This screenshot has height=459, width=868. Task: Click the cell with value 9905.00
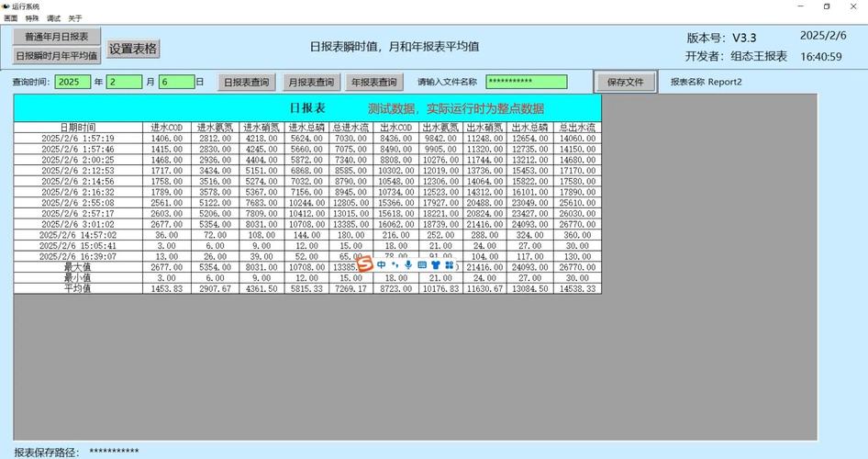440,149
